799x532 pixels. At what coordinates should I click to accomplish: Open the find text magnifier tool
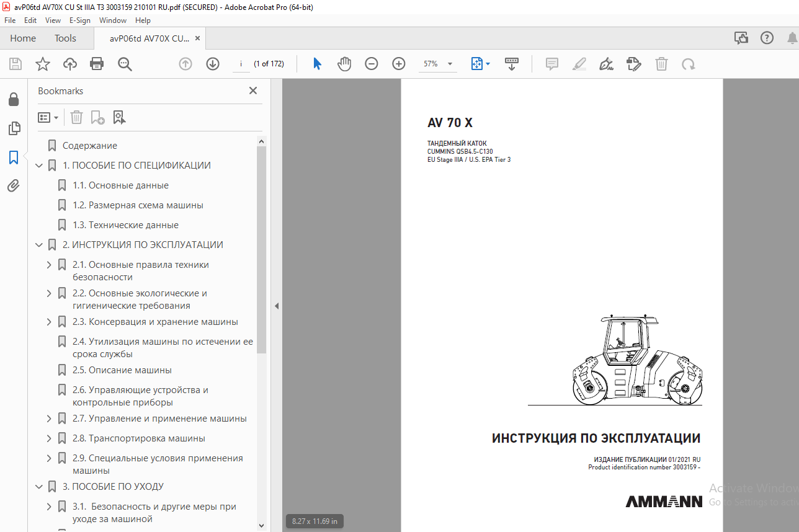(x=125, y=64)
